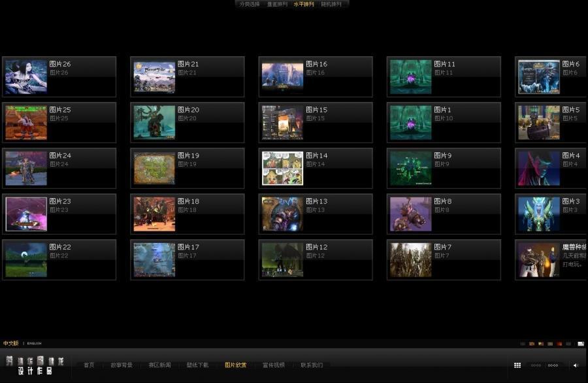Image resolution: width=588 pixels, height=383 pixels.
Task: Click the 设计作品 logo at bottom left
Action: coord(34,365)
